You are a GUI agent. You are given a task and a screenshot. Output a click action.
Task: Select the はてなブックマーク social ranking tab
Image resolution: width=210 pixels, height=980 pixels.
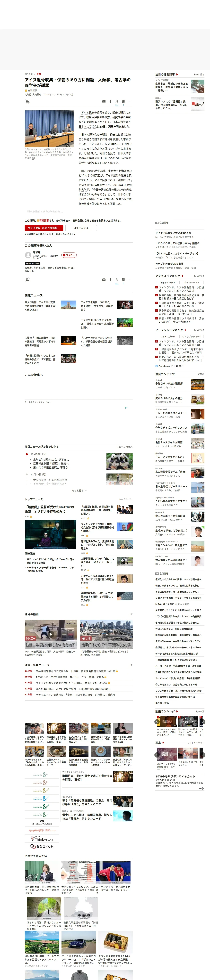pos(192,337)
